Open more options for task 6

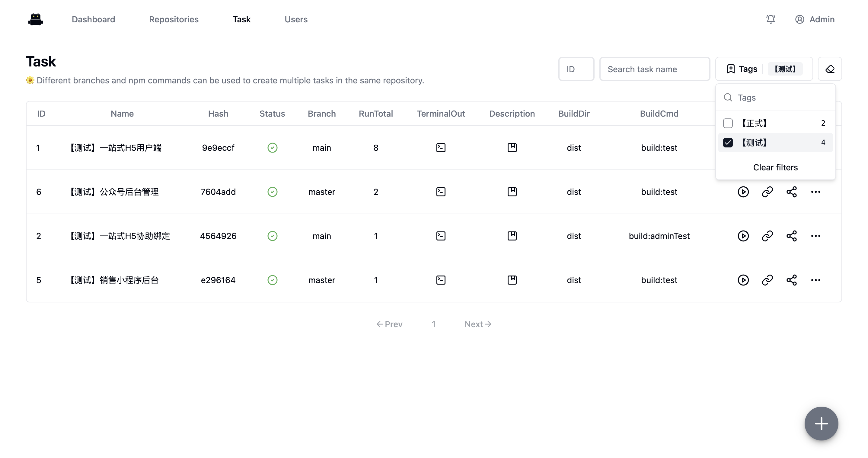[815, 192]
